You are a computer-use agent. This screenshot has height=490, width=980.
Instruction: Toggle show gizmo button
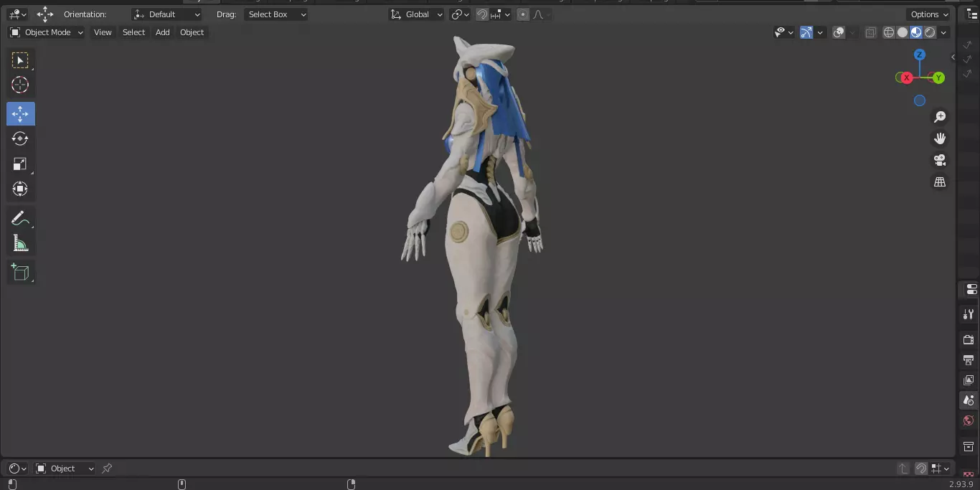806,32
